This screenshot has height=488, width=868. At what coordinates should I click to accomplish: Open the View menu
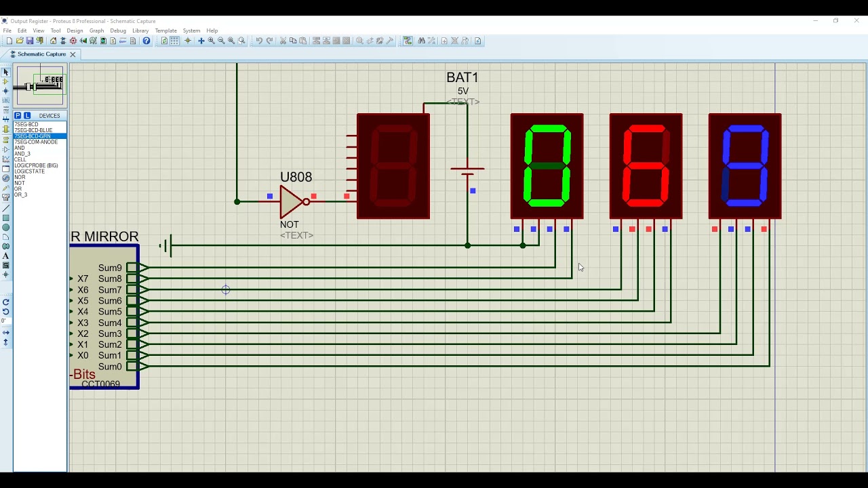[39, 30]
